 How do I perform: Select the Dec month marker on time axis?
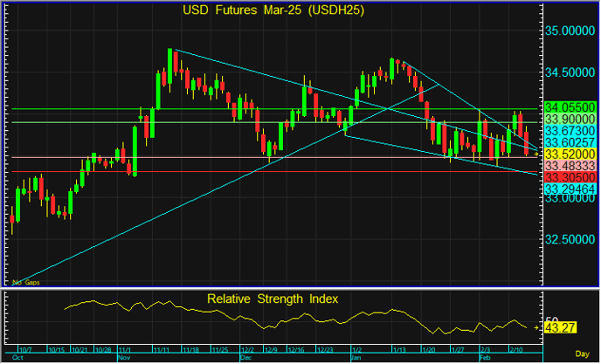click(245, 358)
